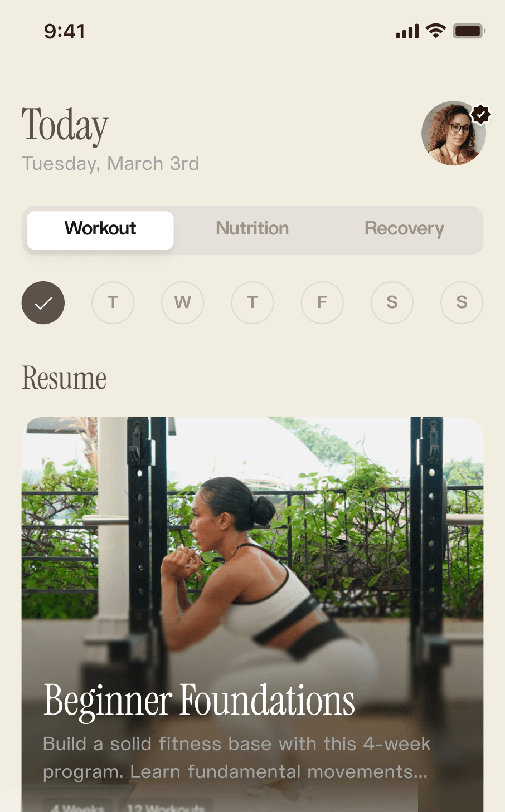Select the Thursday 'T' circle between W and F
This screenshot has width=505, height=812.
click(x=252, y=302)
